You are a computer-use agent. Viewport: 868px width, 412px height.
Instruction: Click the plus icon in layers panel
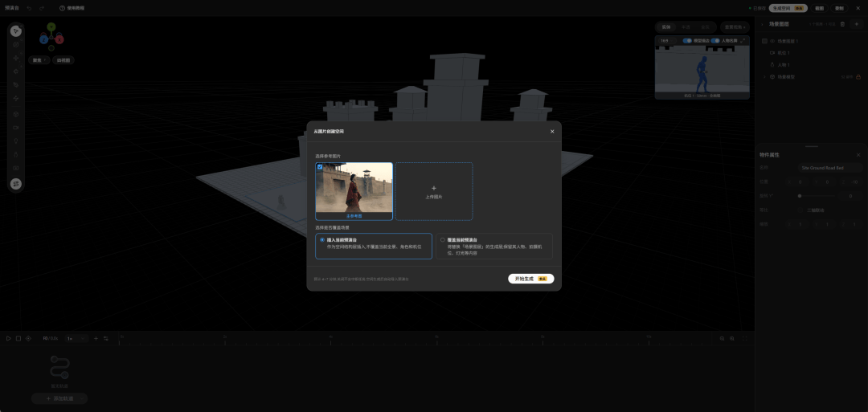[857, 24]
